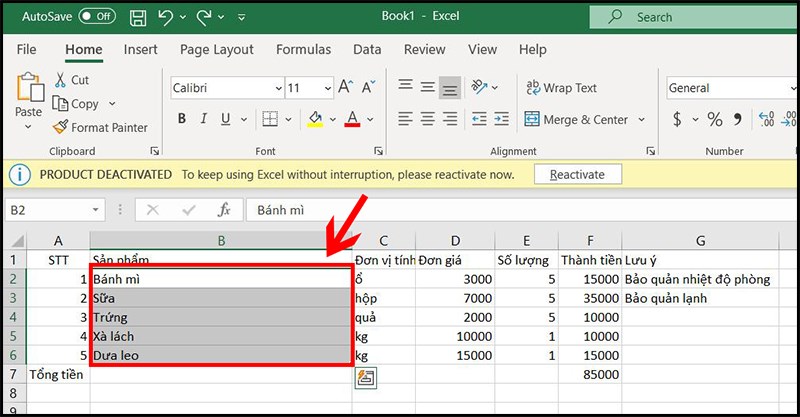The height and width of the screenshot is (417, 800).
Task: Click the Center horizontal alignment icon
Action: (428, 119)
